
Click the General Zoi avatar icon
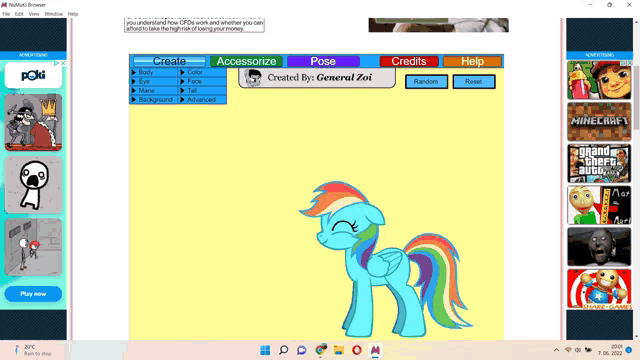(x=253, y=78)
